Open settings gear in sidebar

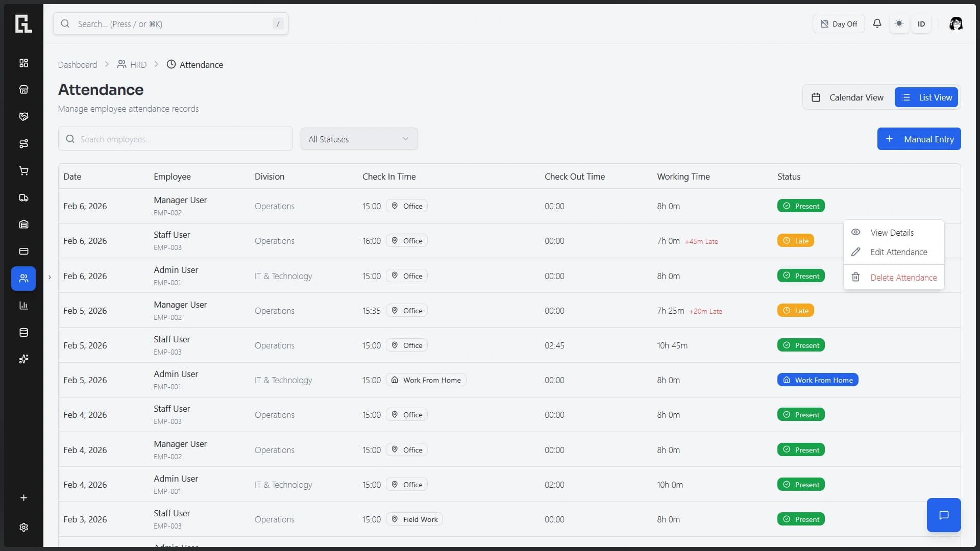[x=23, y=528]
